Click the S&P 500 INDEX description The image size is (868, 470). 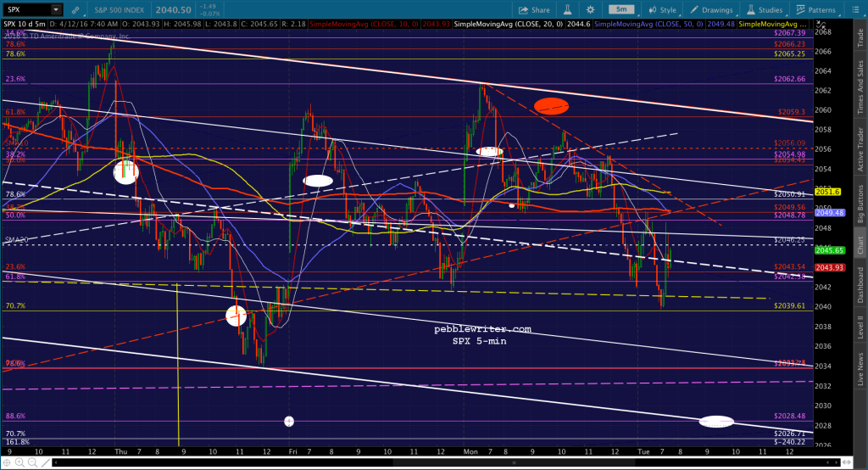point(119,10)
